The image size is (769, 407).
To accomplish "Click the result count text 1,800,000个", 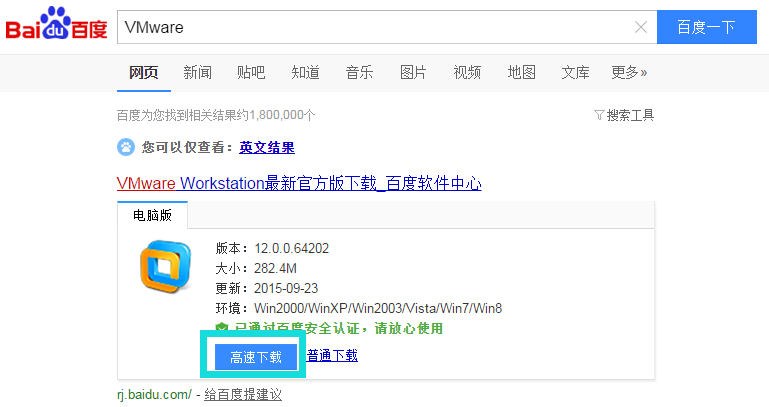I will tap(282, 115).
